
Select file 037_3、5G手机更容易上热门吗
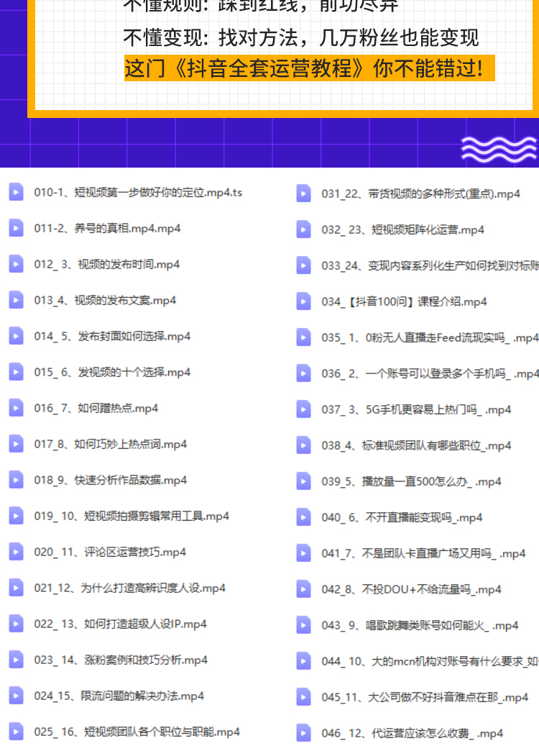(x=416, y=410)
